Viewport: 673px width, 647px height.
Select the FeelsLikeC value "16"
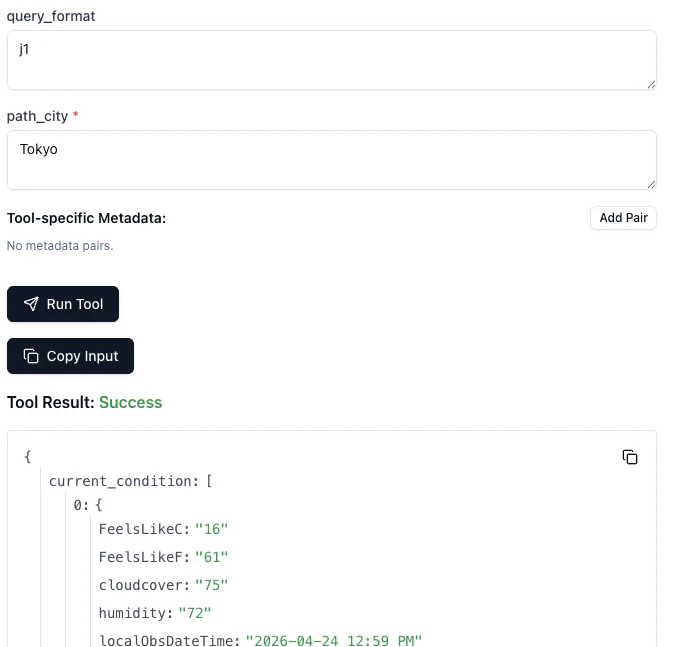coord(211,529)
